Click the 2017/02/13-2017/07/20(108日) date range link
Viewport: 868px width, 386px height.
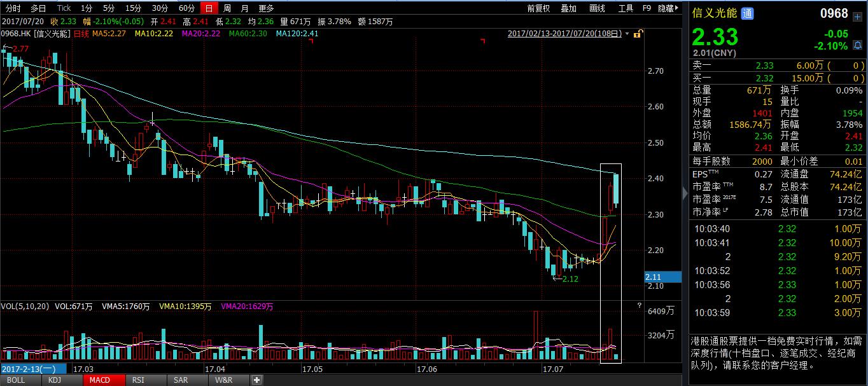tap(564, 34)
